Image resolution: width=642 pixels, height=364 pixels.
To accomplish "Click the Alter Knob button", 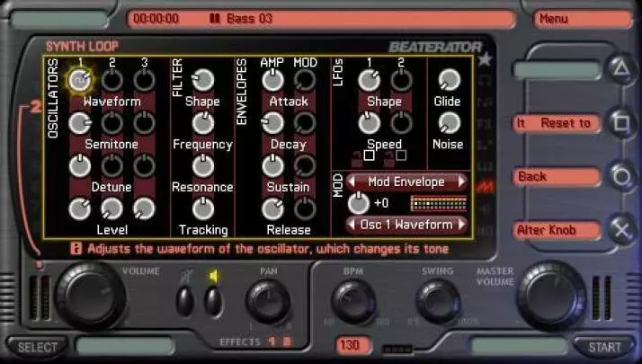I will coord(557,230).
